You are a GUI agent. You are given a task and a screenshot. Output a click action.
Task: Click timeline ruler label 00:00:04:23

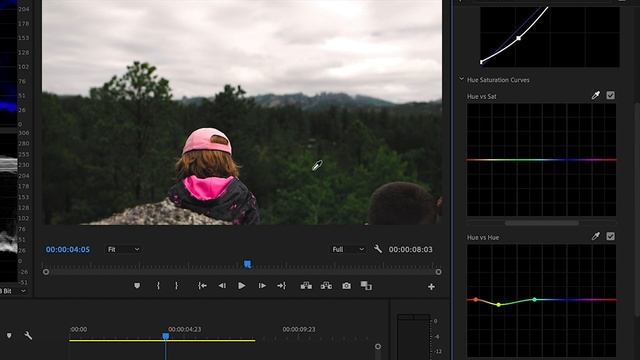click(184, 329)
